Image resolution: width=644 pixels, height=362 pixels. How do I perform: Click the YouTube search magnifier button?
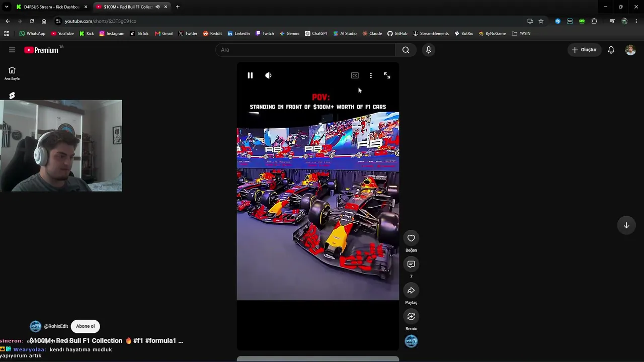click(x=406, y=50)
